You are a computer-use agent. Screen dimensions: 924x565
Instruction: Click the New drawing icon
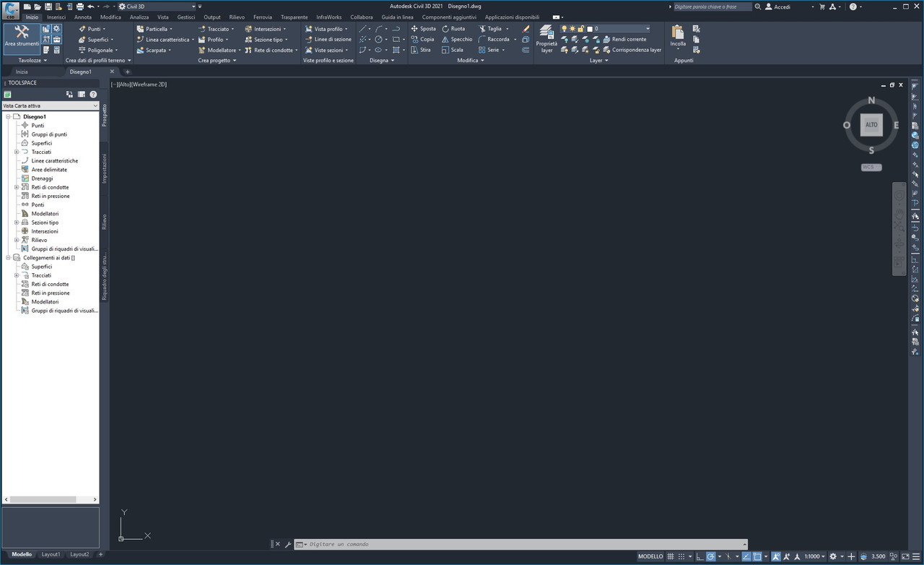pos(27,7)
